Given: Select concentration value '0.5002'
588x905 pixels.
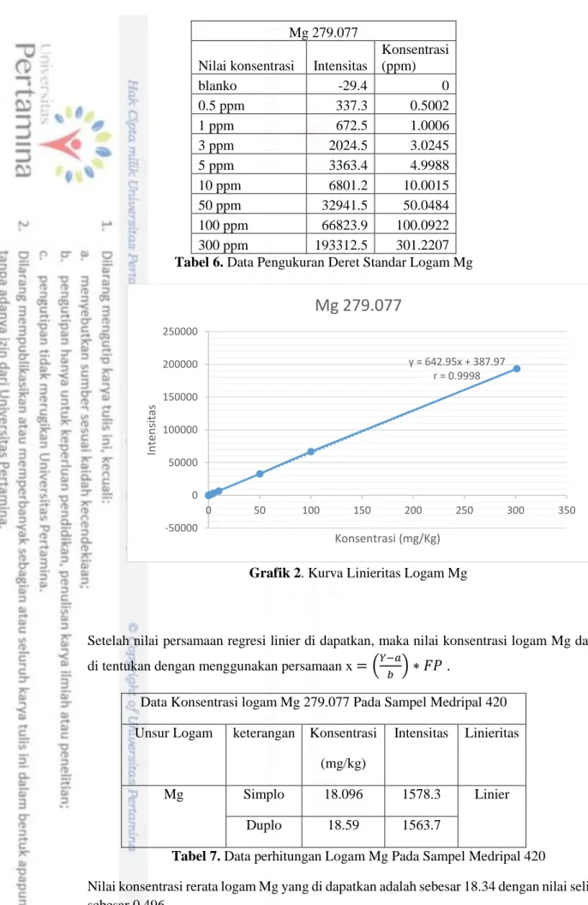Looking at the screenshot, I should pos(429,105).
